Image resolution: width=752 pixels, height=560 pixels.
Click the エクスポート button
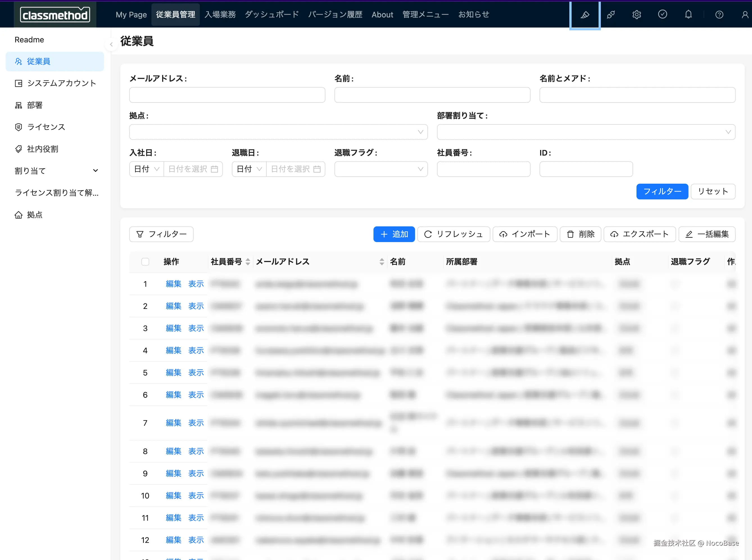pos(640,234)
